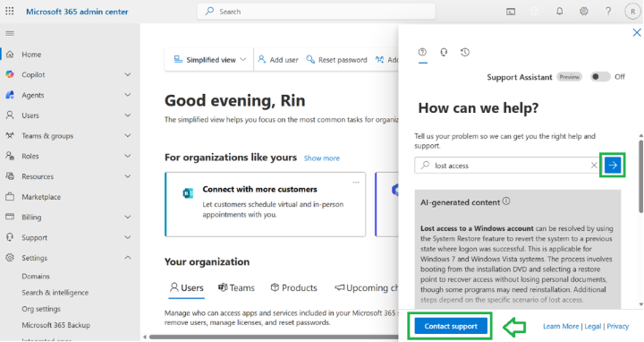The image size is (644, 342).
Task: Open account avatar R
Action: pyautogui.click(x=632, y=12)
